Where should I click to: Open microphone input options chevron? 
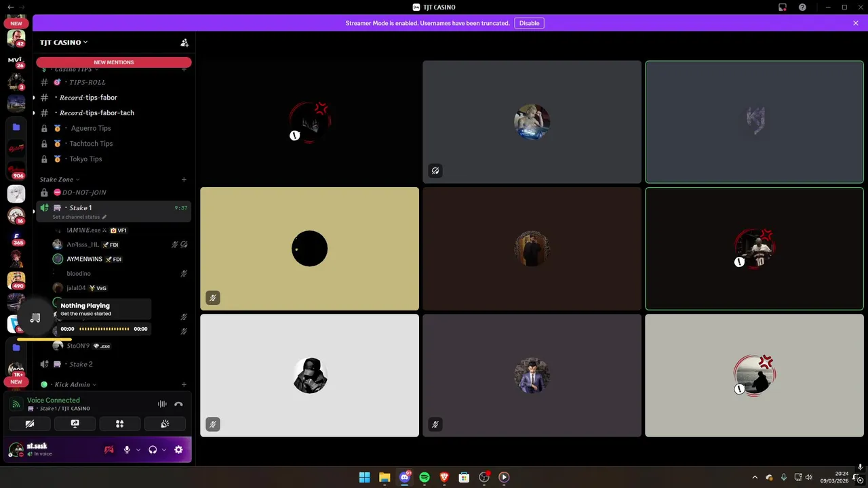pyautogui.click(x=138, y=449)
